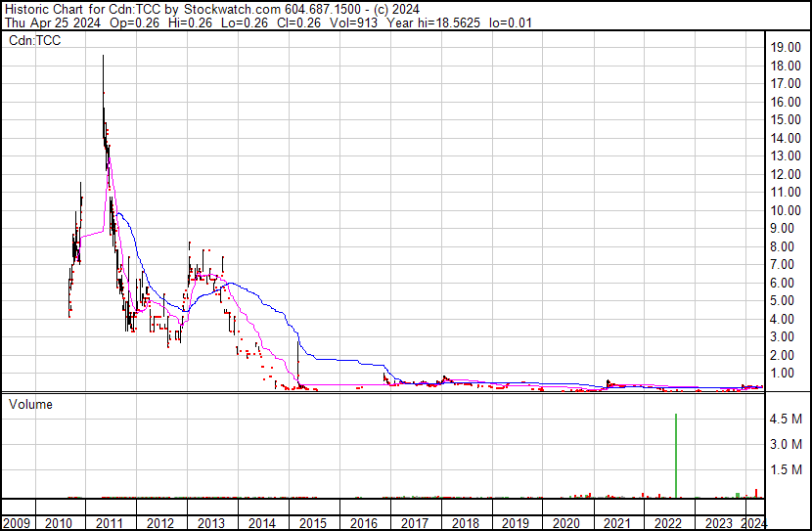Click the 18.00 price axis label
The height and width of the screenshot is (531, 812).
click(x=786, y=66)
